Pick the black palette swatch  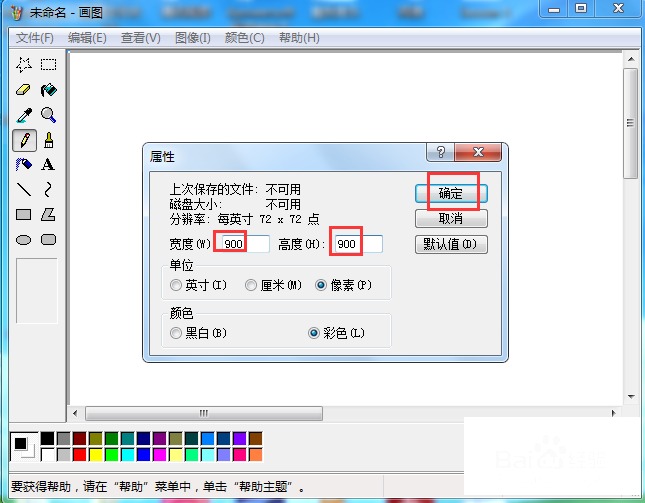pos(47,438)
